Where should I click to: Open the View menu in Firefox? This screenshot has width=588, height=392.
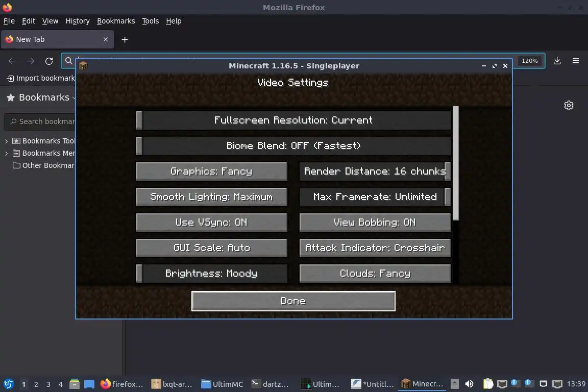click(50, 21)
